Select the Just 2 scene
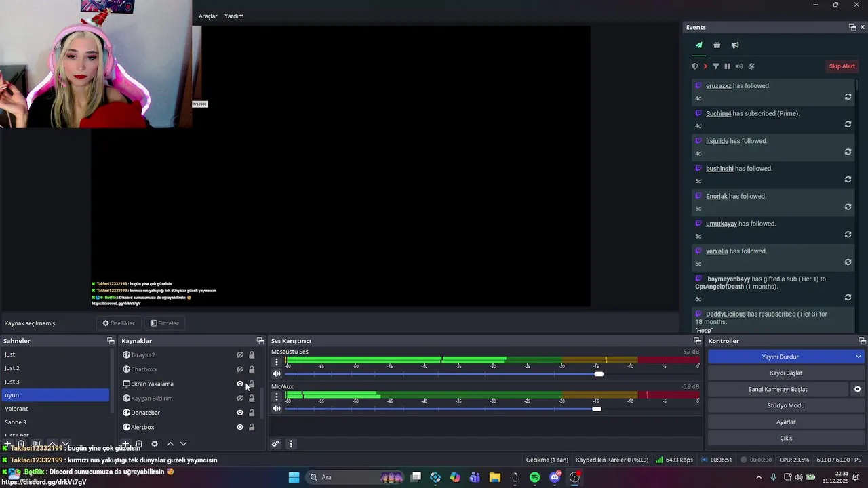The height and width of the screenshot is (488, 868). [55, 368]
